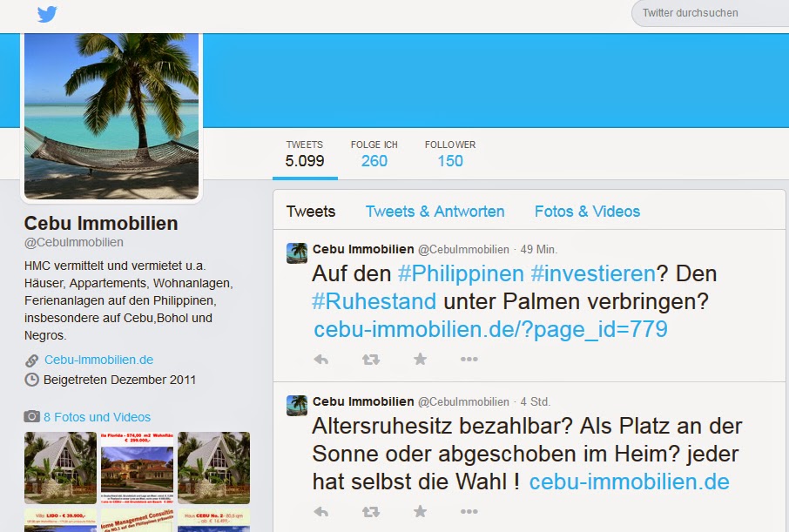Click the chain link icon beside website
Viewport: 789px width, 532px height.
(x=31, y=360)
